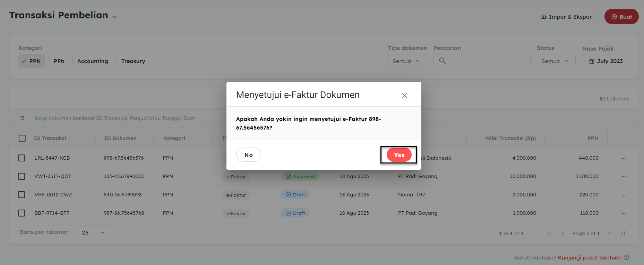The height and width of the screenshot is (265, 644).
Task: Click No to cancel approval
Action: coord(248,155)
